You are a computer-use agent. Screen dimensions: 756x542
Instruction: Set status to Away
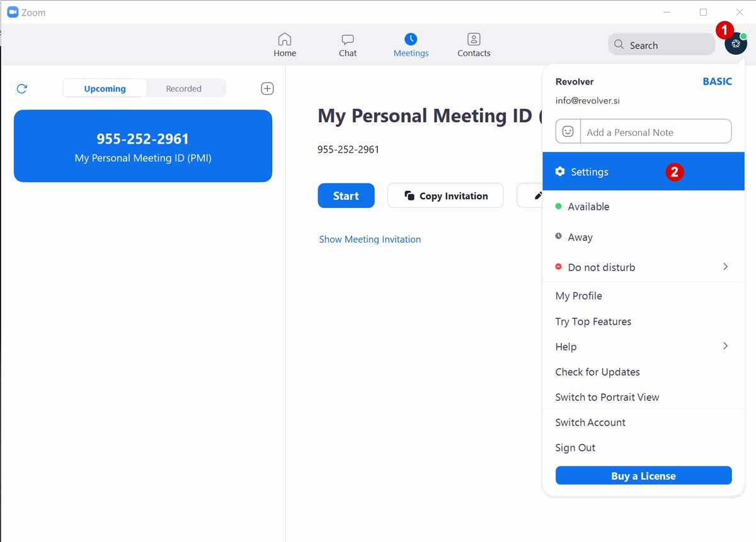[x=643, y=237]
